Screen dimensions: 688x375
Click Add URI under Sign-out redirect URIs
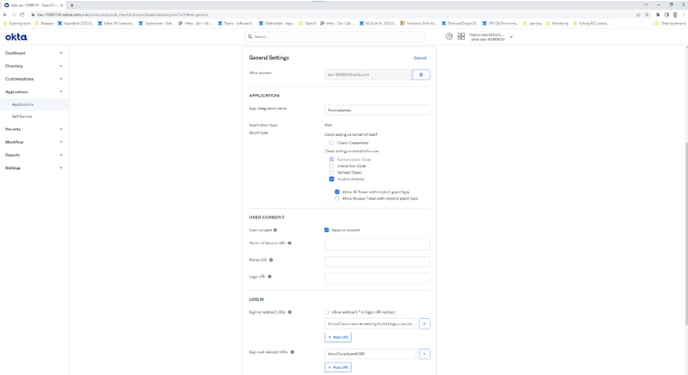click(338, 367)
